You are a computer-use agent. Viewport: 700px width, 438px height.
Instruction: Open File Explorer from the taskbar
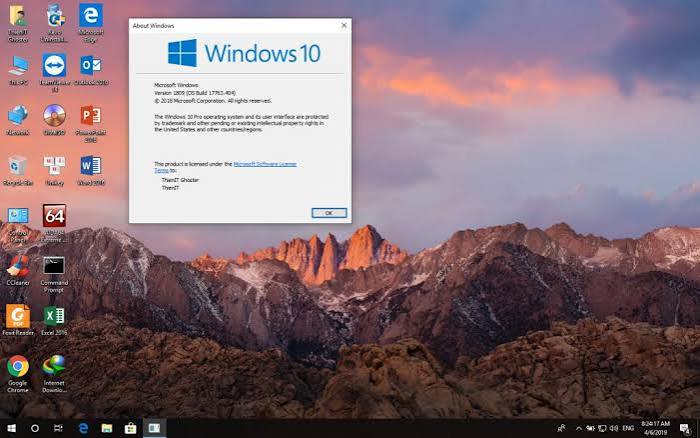coord(107,428)
